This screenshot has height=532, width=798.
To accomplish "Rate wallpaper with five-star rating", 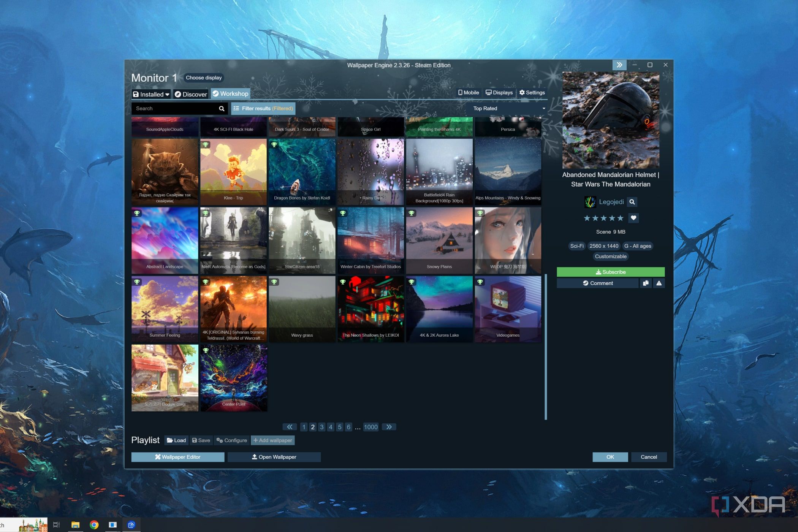I will [620, 218].
